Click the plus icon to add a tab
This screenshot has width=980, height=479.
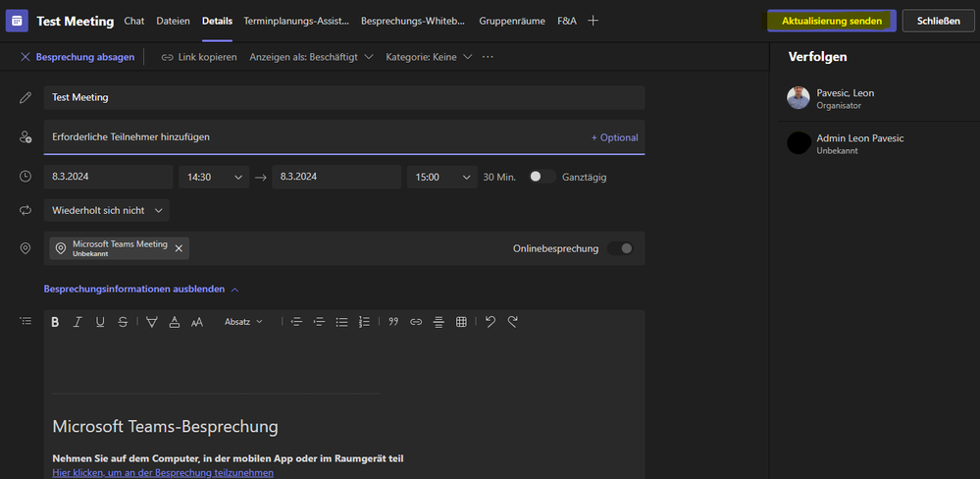tap(593, 21)
